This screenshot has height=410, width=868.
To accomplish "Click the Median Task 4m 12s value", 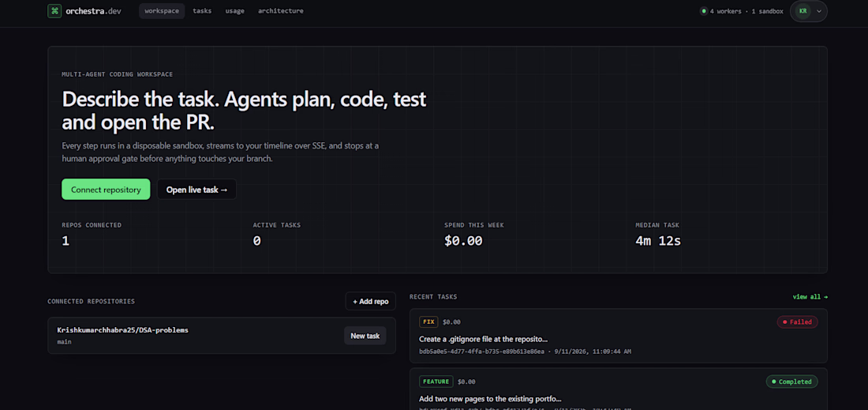I will pyautogui.click(x=658, y=241).
